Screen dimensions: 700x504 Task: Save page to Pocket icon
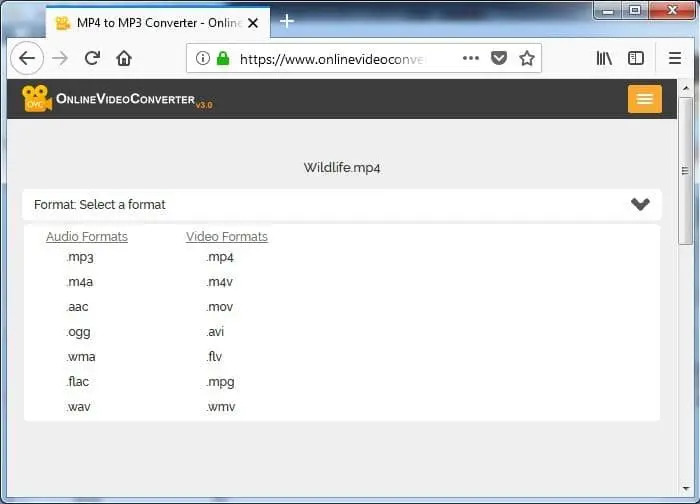pos(499,58)
